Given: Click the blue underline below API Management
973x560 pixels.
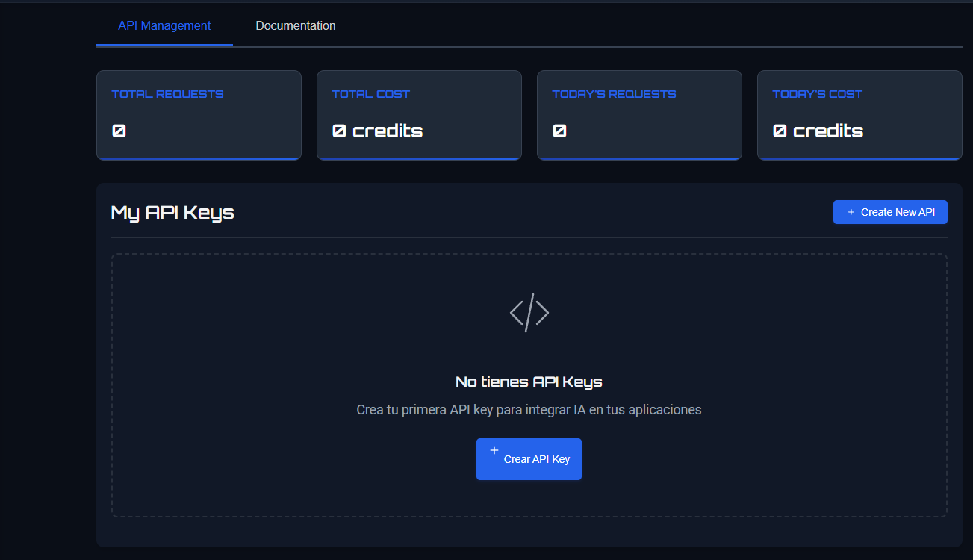Looking at the screenshot, I should (x=164, y=46).
